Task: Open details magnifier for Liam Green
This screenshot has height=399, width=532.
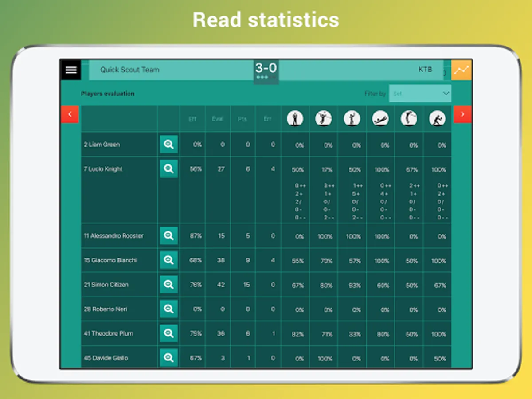Action: [168, 144]
